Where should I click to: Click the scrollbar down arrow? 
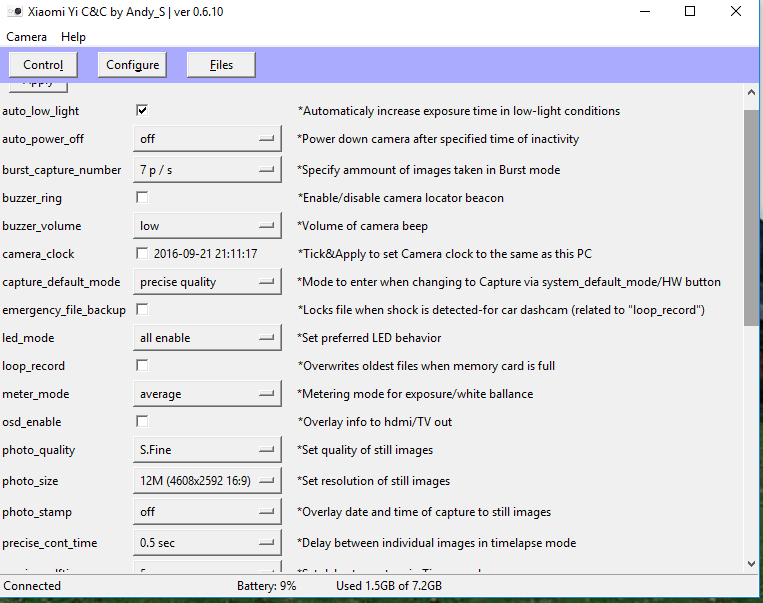[x=751, y=564]
